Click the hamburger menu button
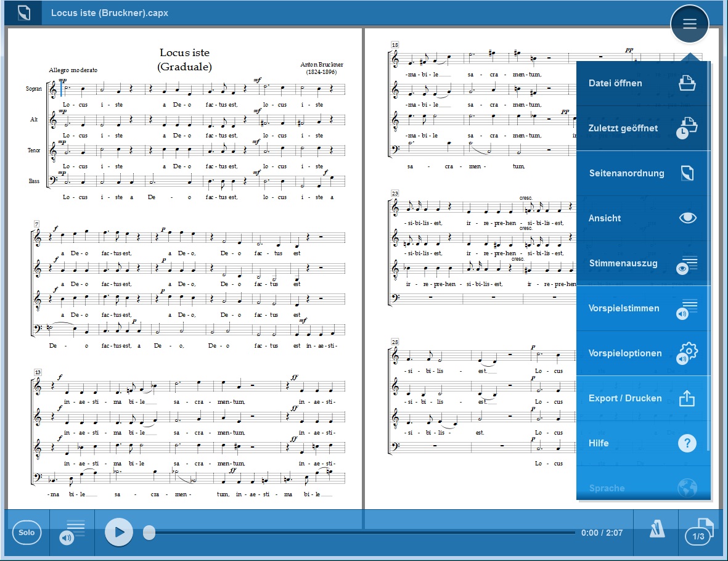 pos(689,24)
